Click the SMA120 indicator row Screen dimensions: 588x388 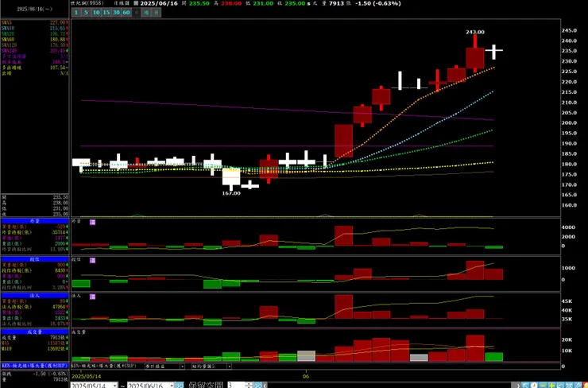[34, 45]
